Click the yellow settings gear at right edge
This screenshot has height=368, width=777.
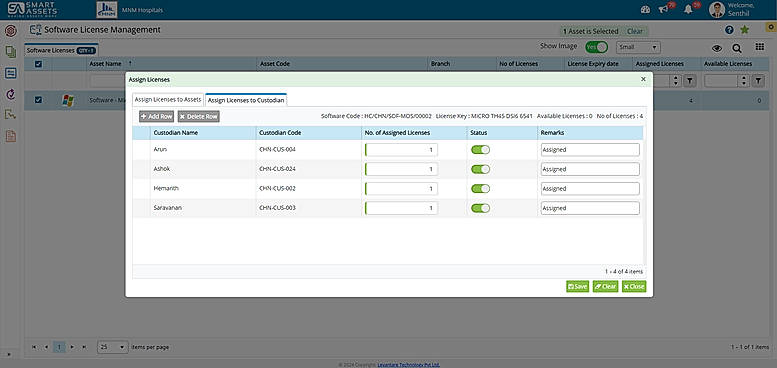(x=770, y=27)
